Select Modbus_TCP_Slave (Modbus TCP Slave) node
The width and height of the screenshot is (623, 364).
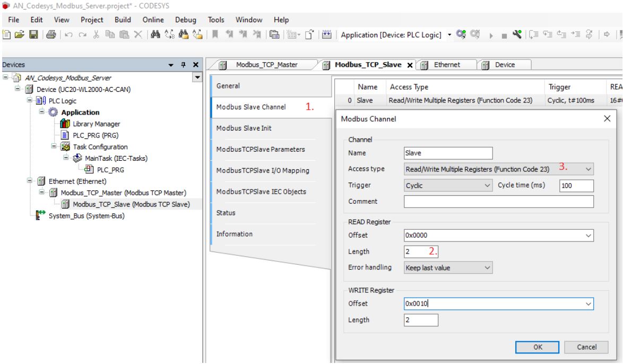click(131, 204)
